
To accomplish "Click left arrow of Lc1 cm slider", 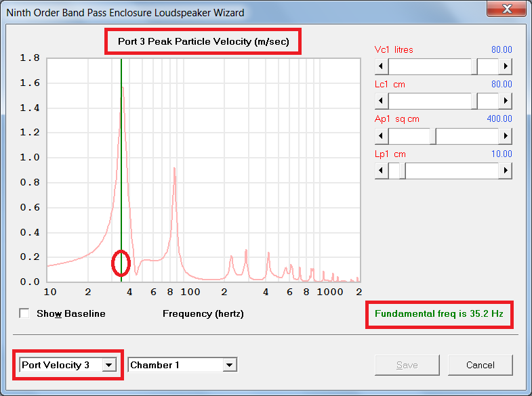I will tap(382, 101).
